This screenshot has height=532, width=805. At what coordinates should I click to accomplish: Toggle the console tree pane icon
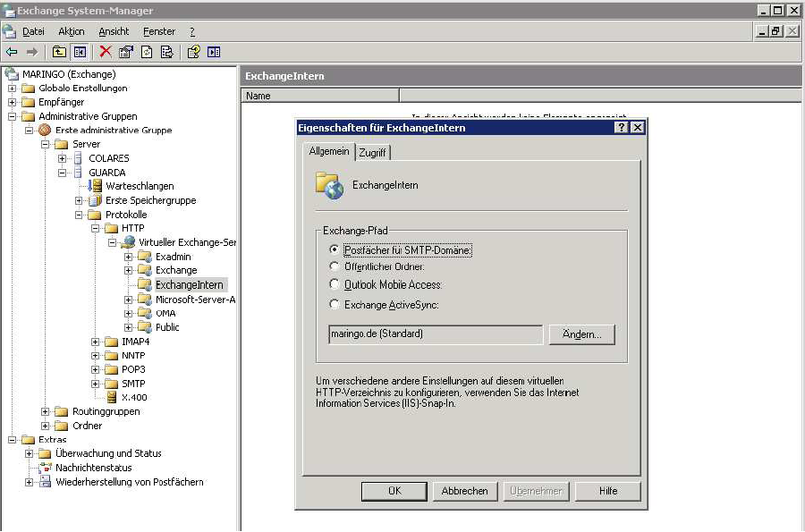pyautogui.click(x=80, y=52)
